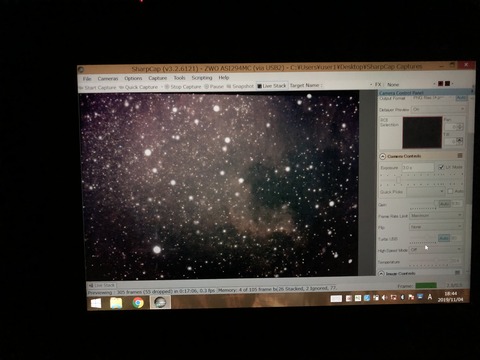
Task: Open the Help menu
Action: [223, 77]
